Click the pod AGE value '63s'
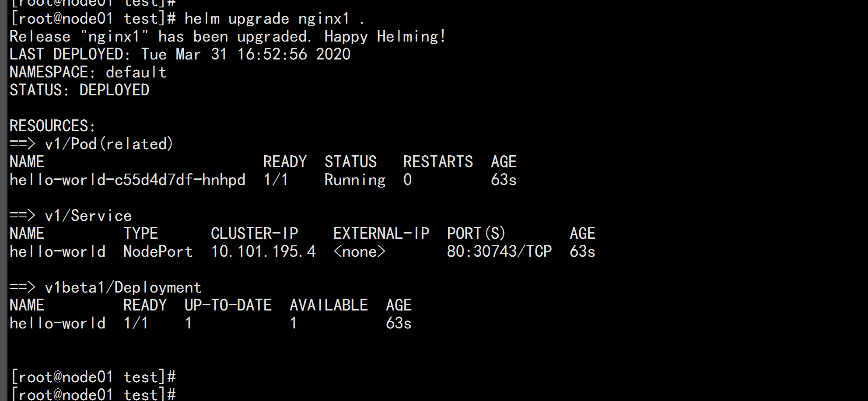 tap(504, 180)
